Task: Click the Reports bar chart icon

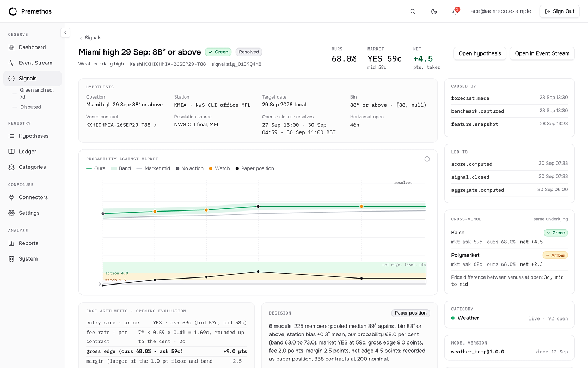Action: (x=11, y=243)
